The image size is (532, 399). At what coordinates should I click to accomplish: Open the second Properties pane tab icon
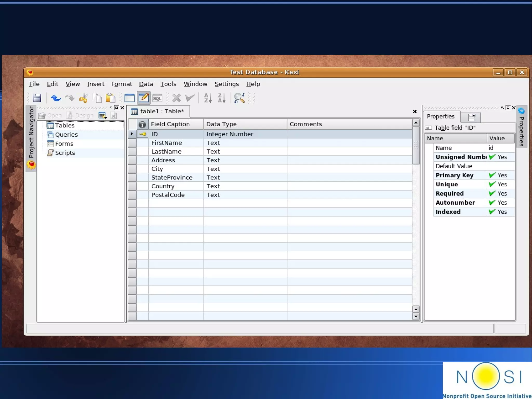tap(471, 117)
